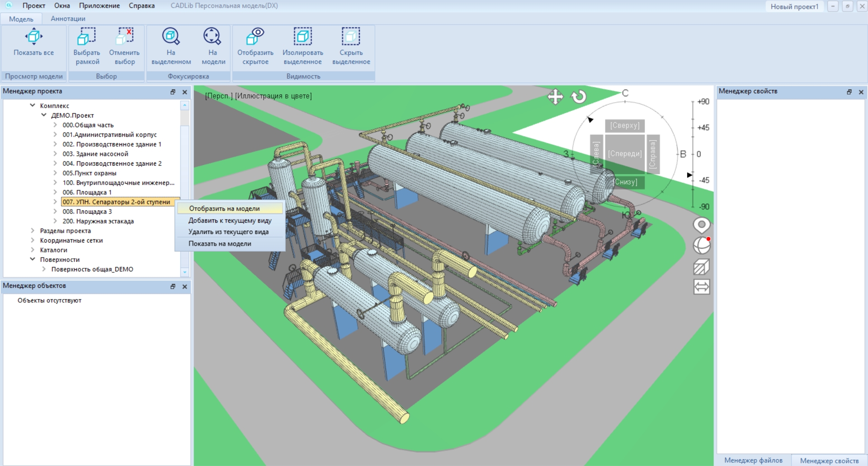Open the Менеджер файлов bottom tab

point(753,460)
